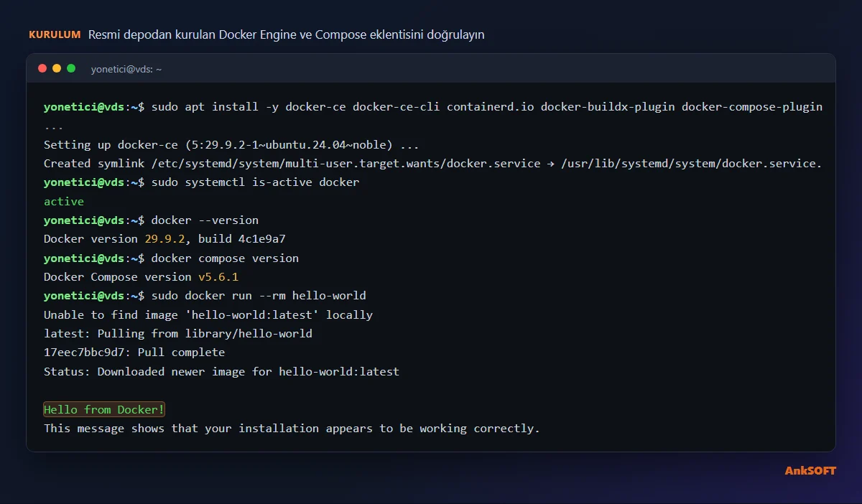Image resolution: width=862 pixels, height=504 pixels.
Task: Click the 'Unable to find image' output line
Action: tap(208, 315)
